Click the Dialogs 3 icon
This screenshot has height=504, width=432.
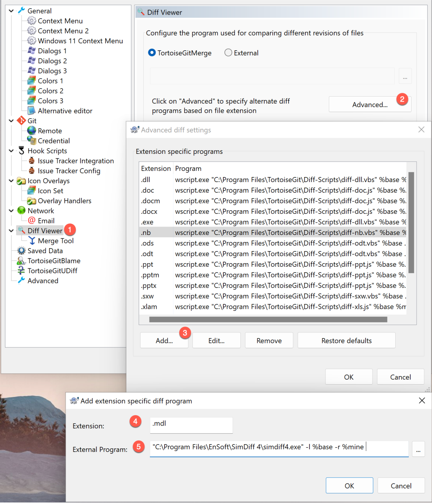pyautogui.click(x=32, y=71)
